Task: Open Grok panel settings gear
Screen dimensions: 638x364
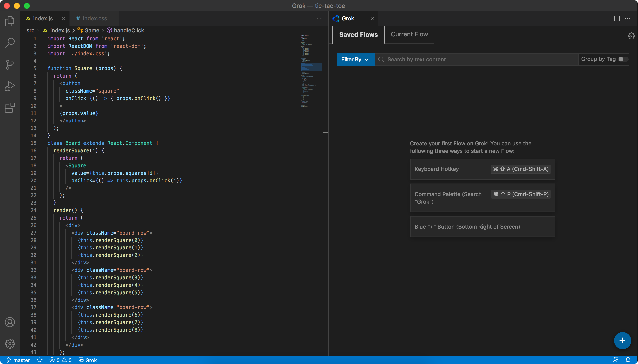Action: tap(631, 36)
